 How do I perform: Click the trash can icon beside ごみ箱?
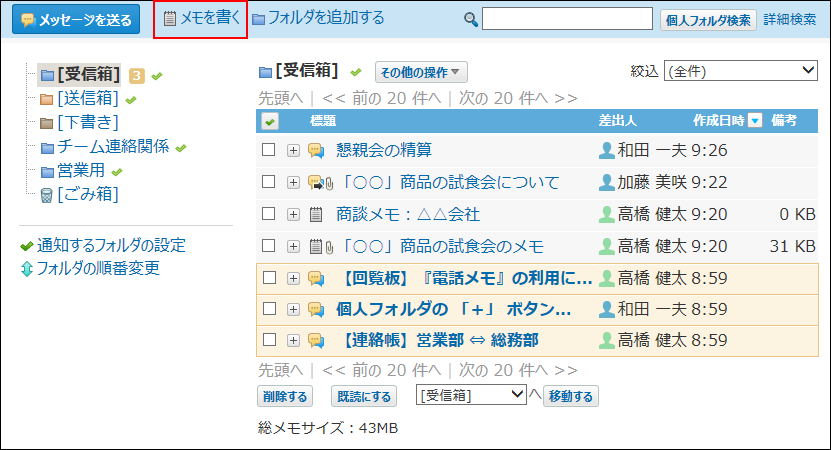click(47, 196)
